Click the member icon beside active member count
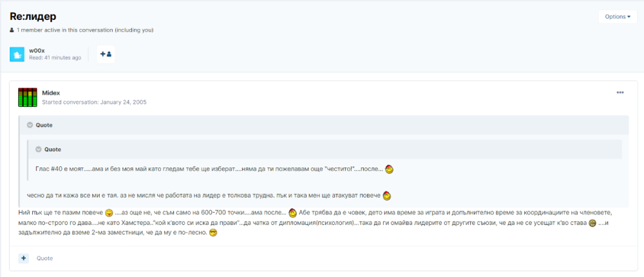The image size is (644, 277). coord(12,30)
